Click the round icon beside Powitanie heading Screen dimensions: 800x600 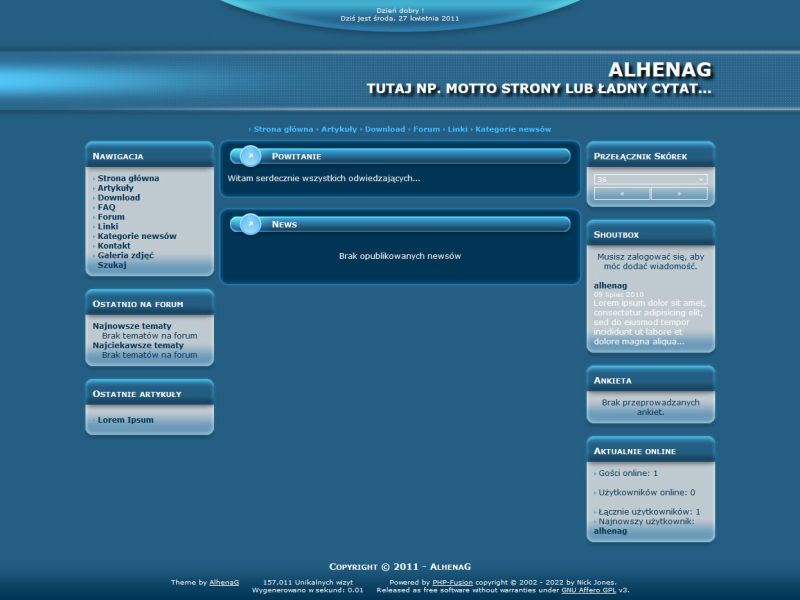[250, 156]
